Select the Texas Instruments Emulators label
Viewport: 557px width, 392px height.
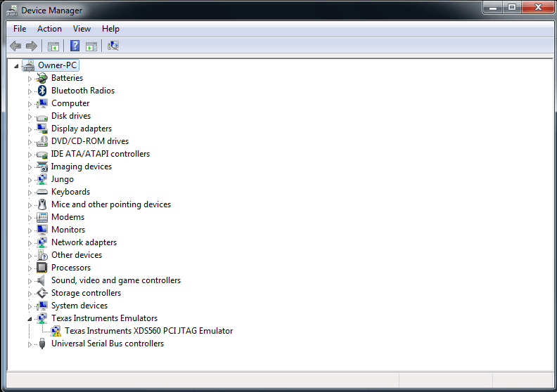coord(104,318)
